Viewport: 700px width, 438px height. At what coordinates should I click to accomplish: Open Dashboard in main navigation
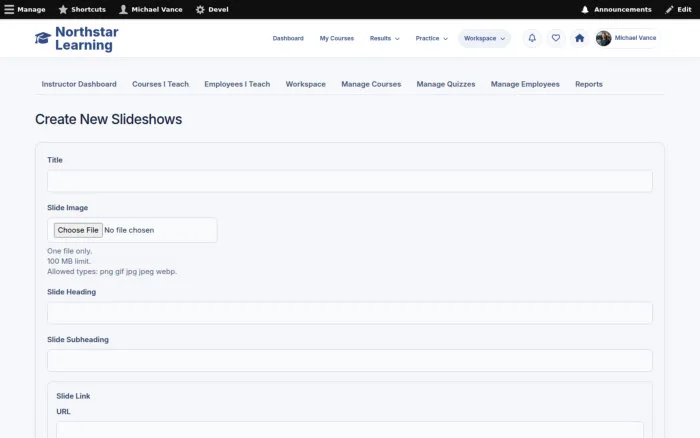tap(288, 38)
